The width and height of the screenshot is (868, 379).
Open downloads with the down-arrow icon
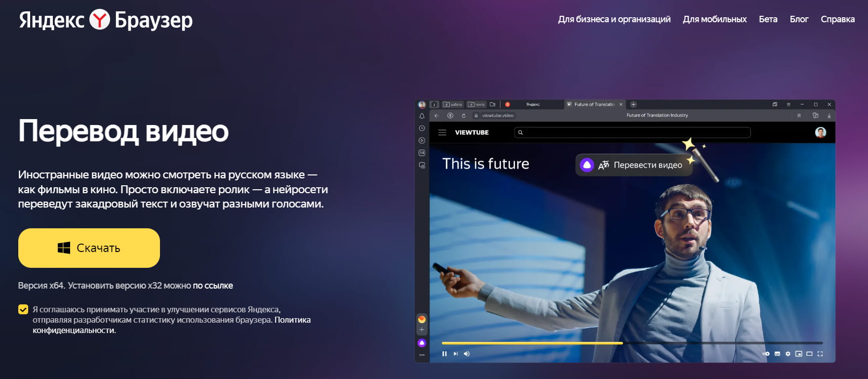(829, 116)
